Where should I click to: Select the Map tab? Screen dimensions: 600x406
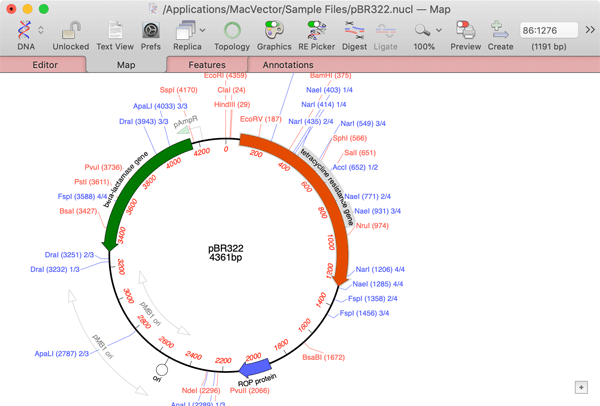coord(126,65)
